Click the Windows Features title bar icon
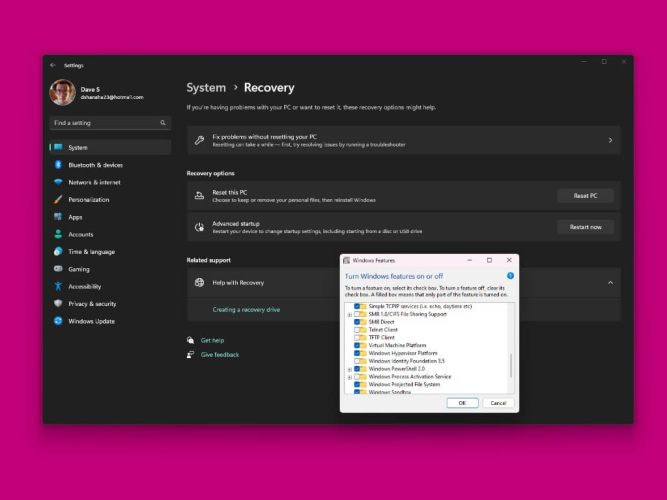This screenshot has height=500, width=667. [347, 260]
